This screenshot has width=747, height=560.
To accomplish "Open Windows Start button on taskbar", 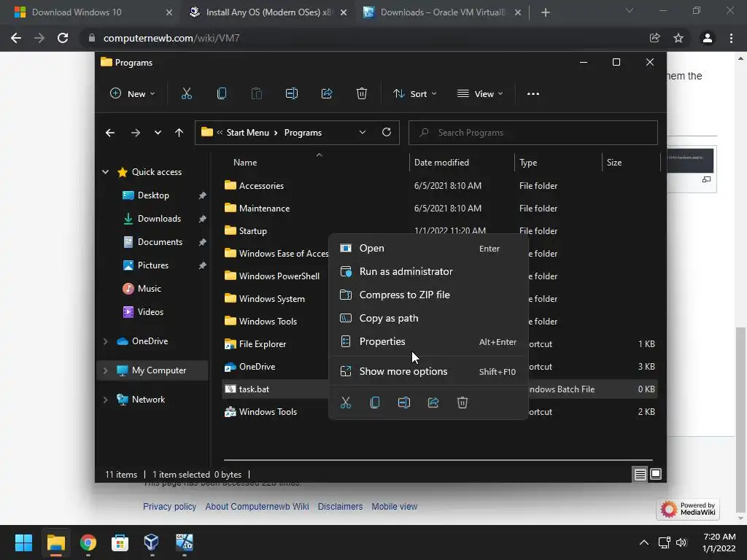I will (x=23, y=542).
